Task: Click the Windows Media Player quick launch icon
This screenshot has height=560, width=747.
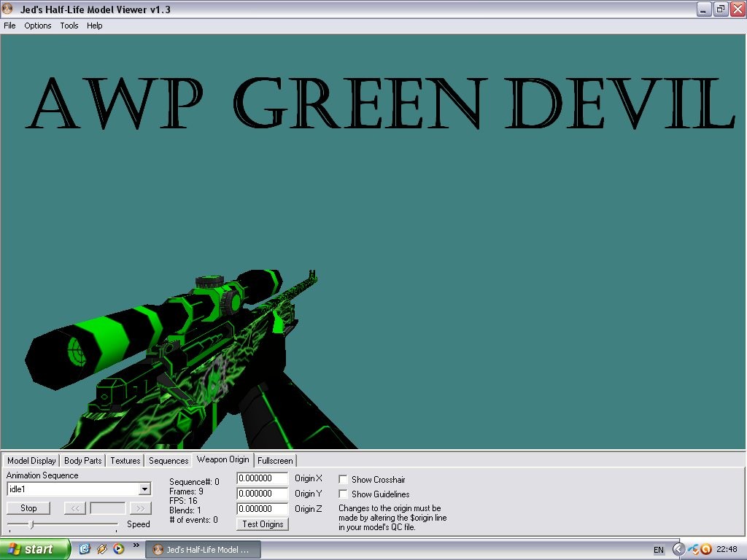Action: tap(119, 549)
